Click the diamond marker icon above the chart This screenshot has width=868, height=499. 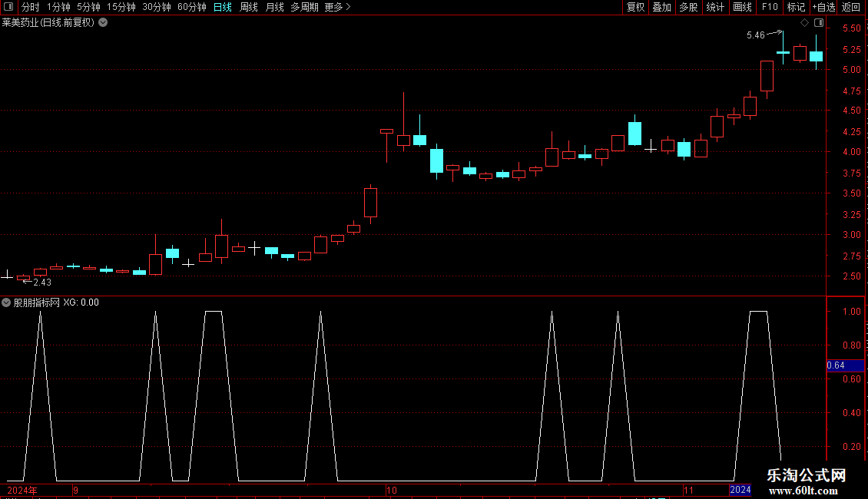coord(805,23)
